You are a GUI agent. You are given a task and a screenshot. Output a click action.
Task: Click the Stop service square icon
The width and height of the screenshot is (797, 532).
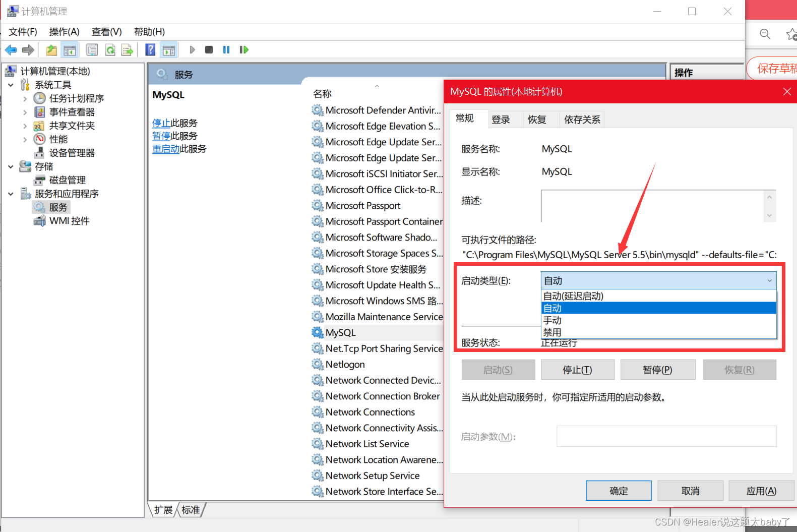pyautogui.click(x=209, y=50)
